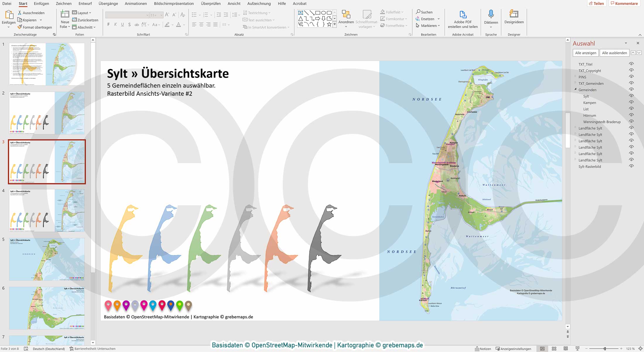Screen dimensions: 644x352
Task: Hide the Kampen shape via eye toggle
Action: tap(631, 102)
